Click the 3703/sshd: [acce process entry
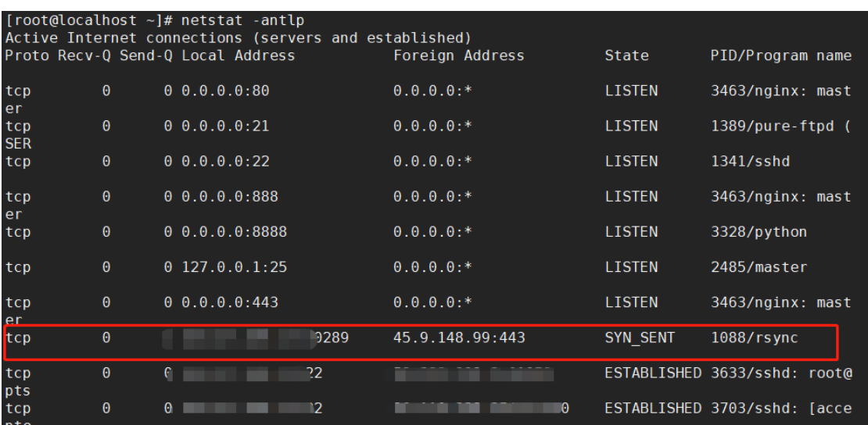868x425 pixels. [x=780, y=409]
